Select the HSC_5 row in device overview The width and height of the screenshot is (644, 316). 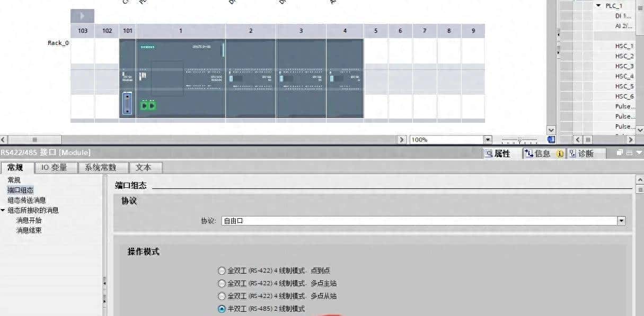coord(624,86)
